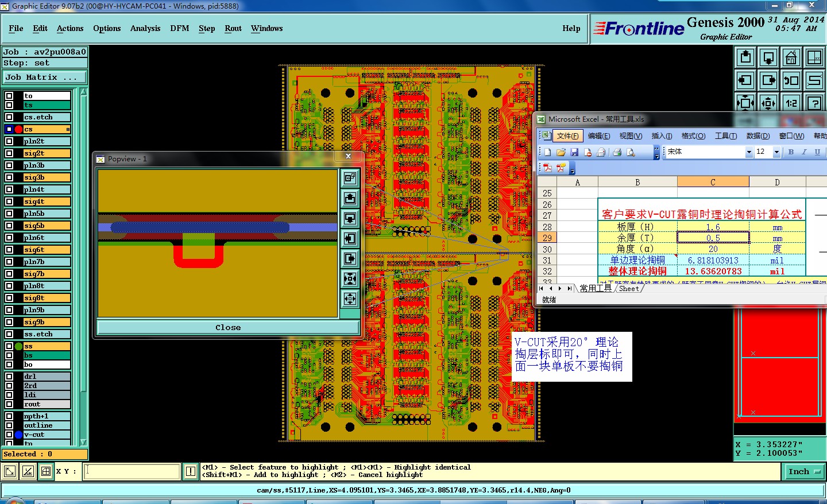This screenshot has width=827, height=504.
Task: Zoom in icon with inward arrows
Action: pyautogui.click(x=745, y=103)
